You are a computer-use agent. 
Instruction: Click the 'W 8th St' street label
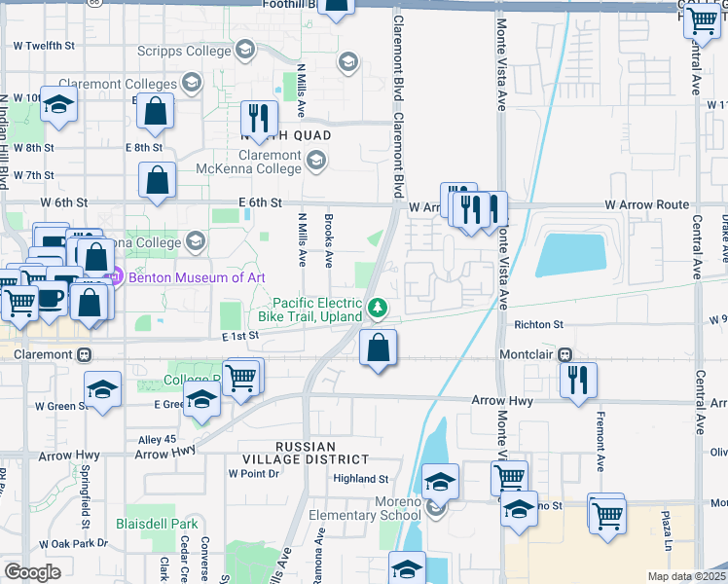pyautogui.click(x=34, y=148)
